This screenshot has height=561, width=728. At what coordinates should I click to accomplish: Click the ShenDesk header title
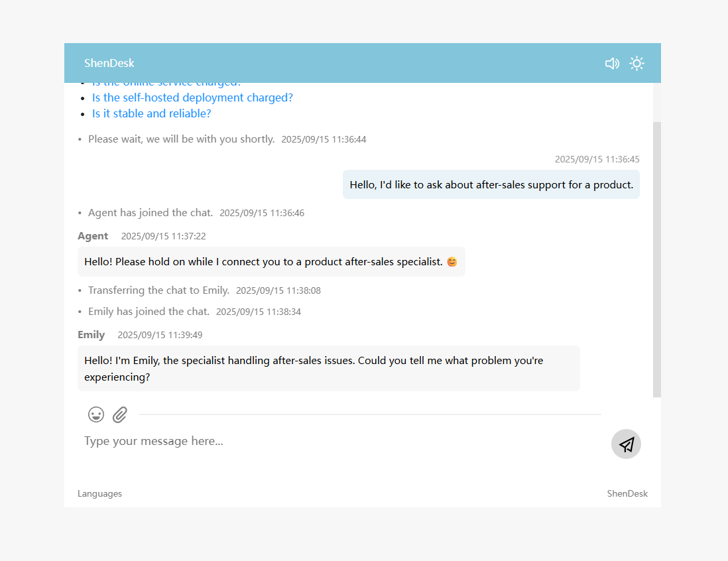pyautogui.click(x=109, y=64)
